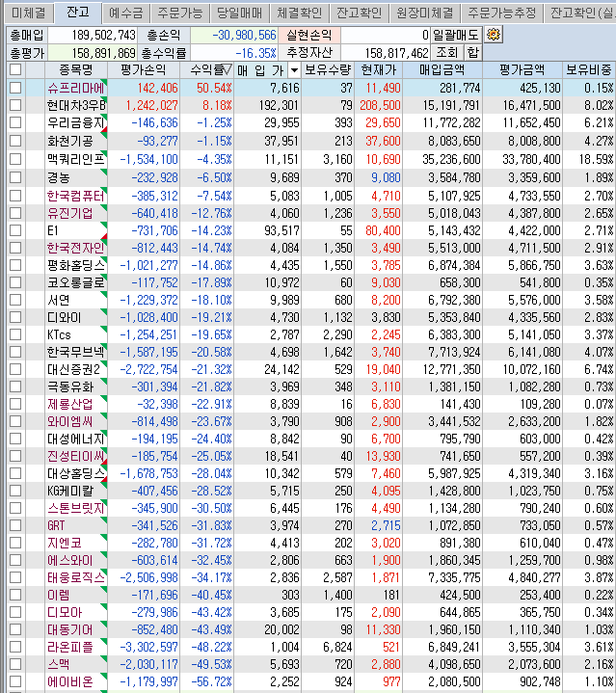Select the 원장미체결 tab
The height and width of the screenshot is (693, 616).
point(425,13)
